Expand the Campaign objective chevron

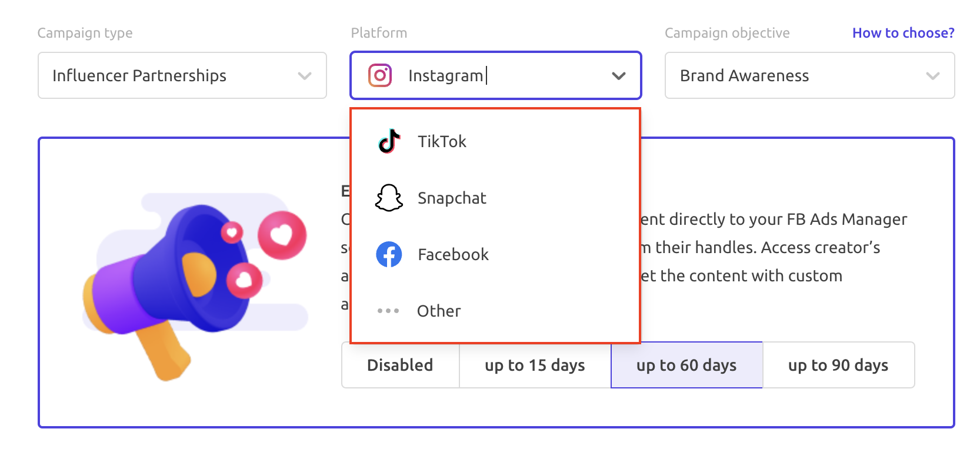click(x=932, y=76)
